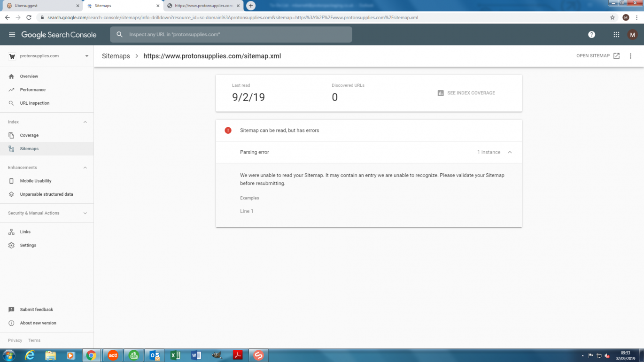Click the Inspect any URL search field
This screenshot has height=362, width=644.
[235, 35]
